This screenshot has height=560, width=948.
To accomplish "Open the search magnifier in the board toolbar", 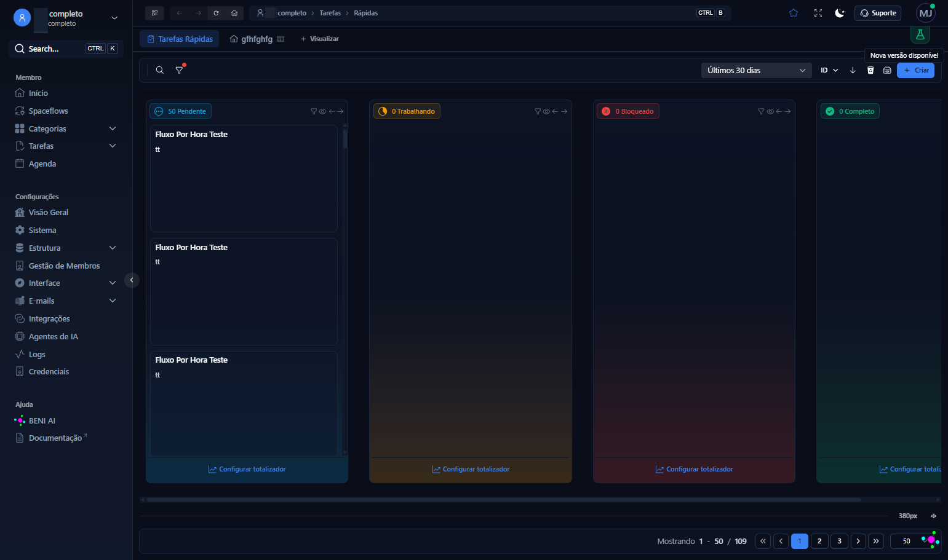I will [x=160, y=70].
